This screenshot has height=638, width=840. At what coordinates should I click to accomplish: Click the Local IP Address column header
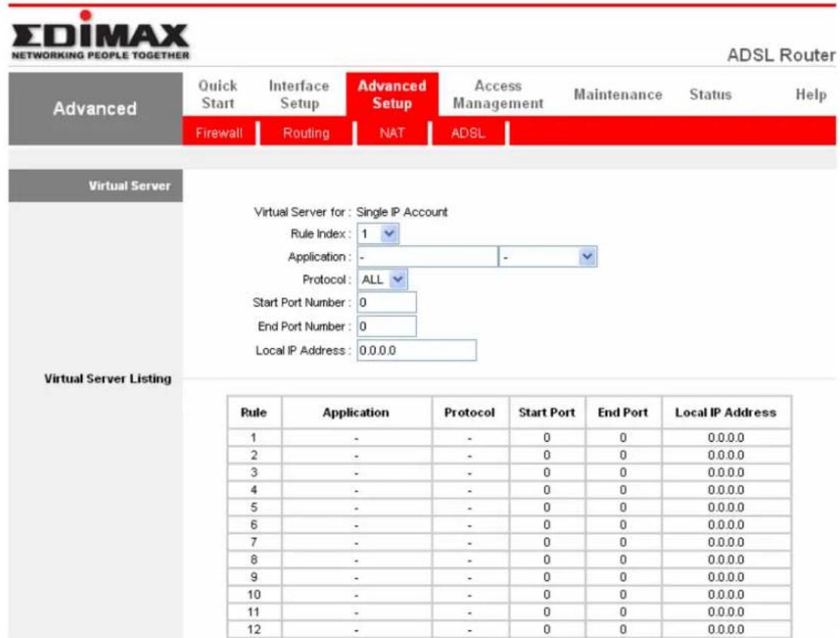click(726, 412)
